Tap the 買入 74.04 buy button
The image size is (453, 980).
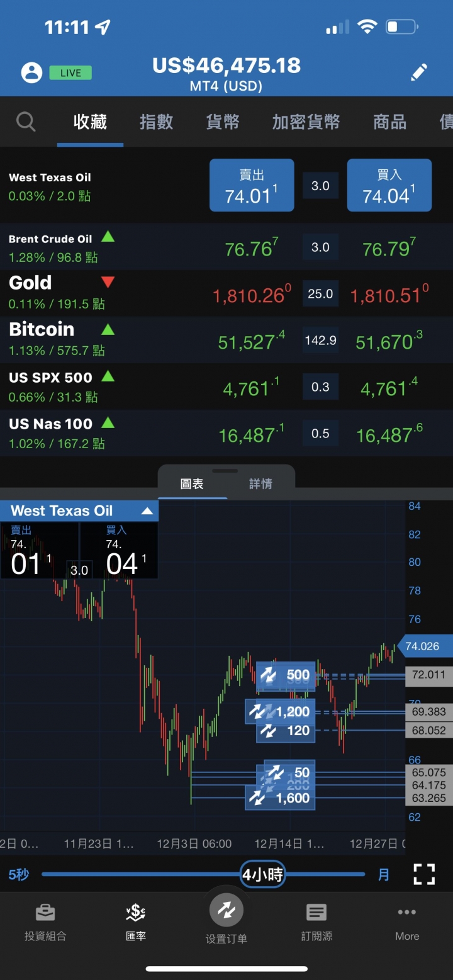coord(389,185)
